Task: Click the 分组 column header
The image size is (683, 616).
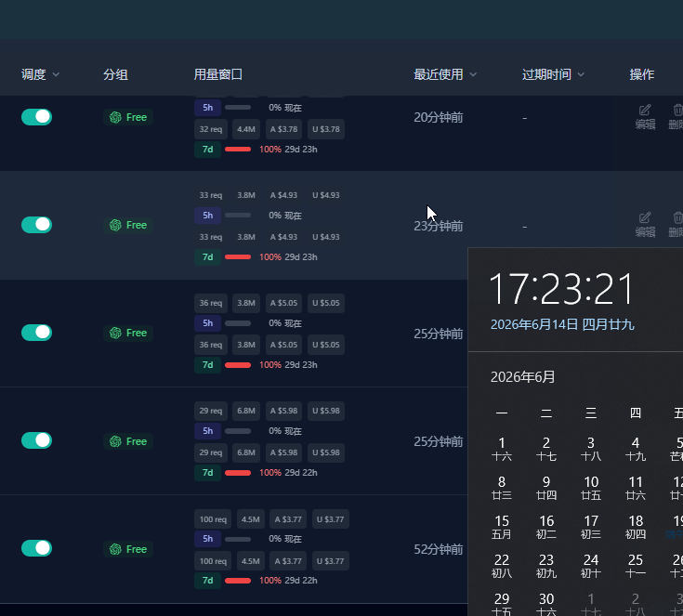Action: click(115, 74)
